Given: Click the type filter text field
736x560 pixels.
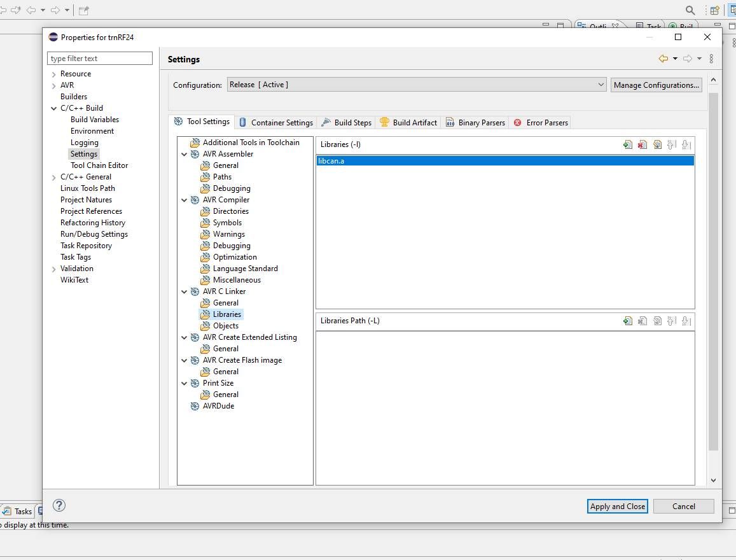Looking at the screenshot, I should click(x=100, y=58).
